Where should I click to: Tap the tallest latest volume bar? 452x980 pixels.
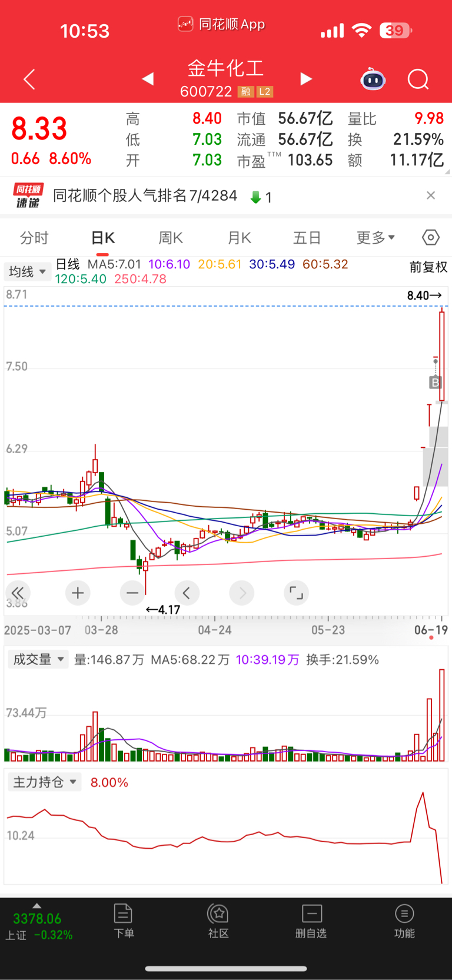(442, 715)
